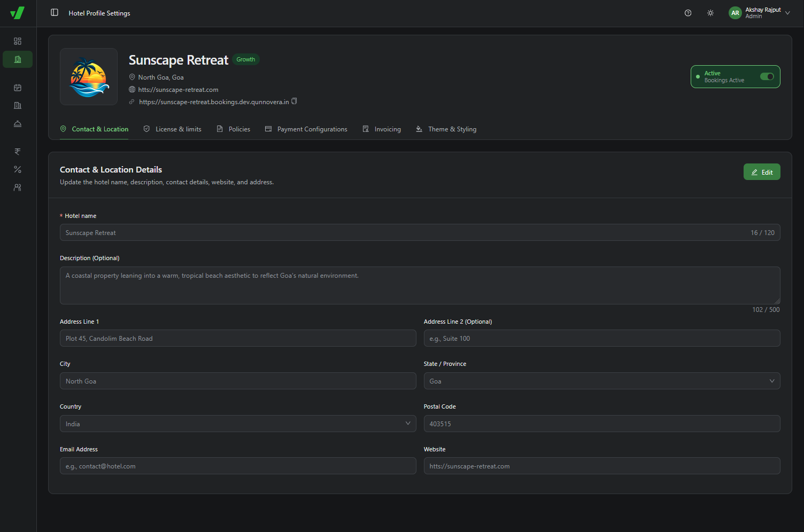Viewport: 804px width, 532px height.
Task: Open the Policies tab
Action: click(234, 129)
